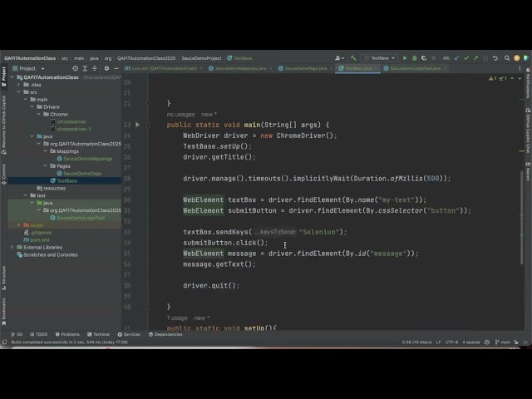Image resolution: width=532 pixels, height=399 pixels.
Task: Click Run with Coverage icon
Action: point(424,58)
